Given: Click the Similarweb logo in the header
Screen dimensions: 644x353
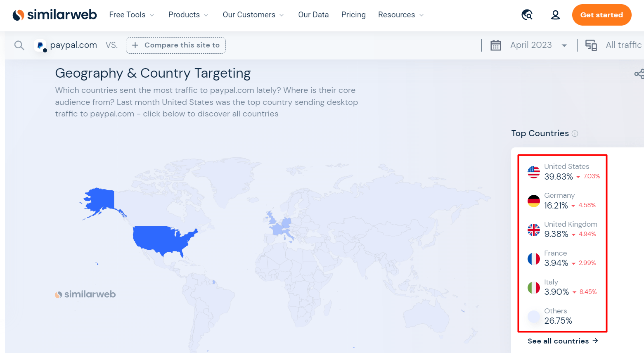Looking at the screenshot, I should click(55, 15).
